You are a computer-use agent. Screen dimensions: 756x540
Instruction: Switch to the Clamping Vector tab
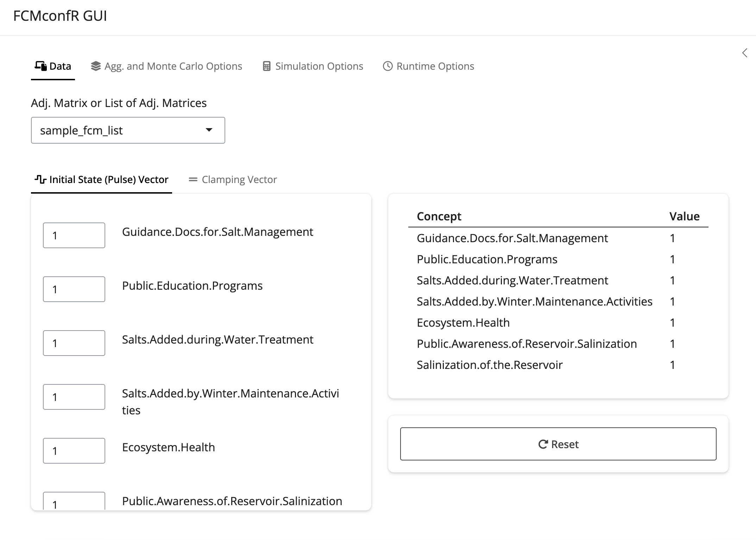pyautogui.click(x=233, y=180)
